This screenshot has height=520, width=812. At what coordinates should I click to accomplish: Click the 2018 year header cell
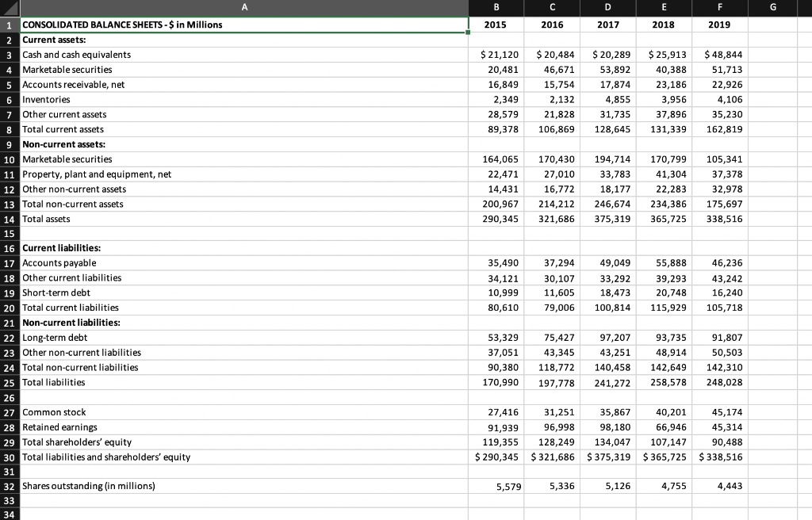click(664, 25)
